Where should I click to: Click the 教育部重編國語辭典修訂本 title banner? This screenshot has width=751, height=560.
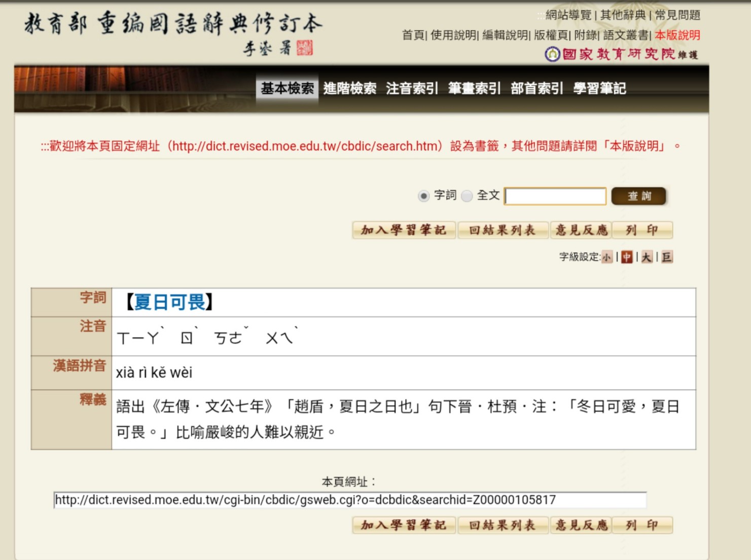173,33
